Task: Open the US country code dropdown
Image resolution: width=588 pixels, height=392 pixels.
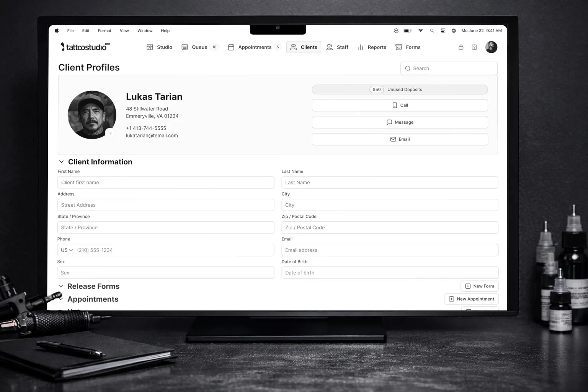Action: [x=67, y=250]
